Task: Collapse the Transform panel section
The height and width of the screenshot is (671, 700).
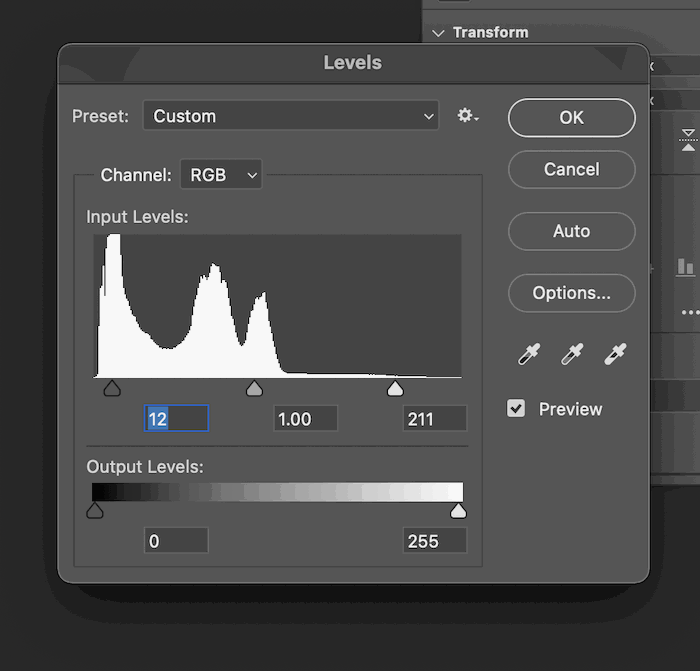Action: tap(437, 32)
